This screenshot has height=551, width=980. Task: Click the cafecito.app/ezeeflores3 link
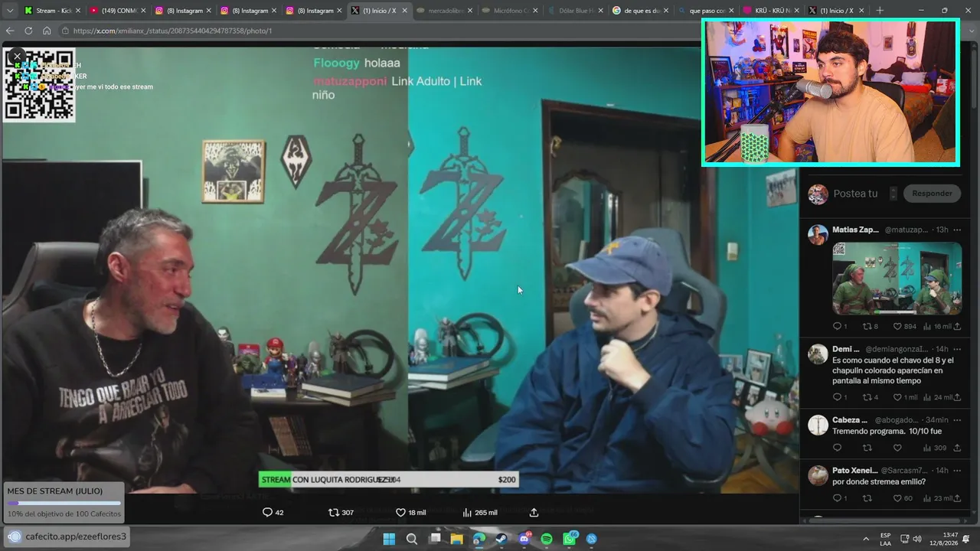(x=75, y=536)
